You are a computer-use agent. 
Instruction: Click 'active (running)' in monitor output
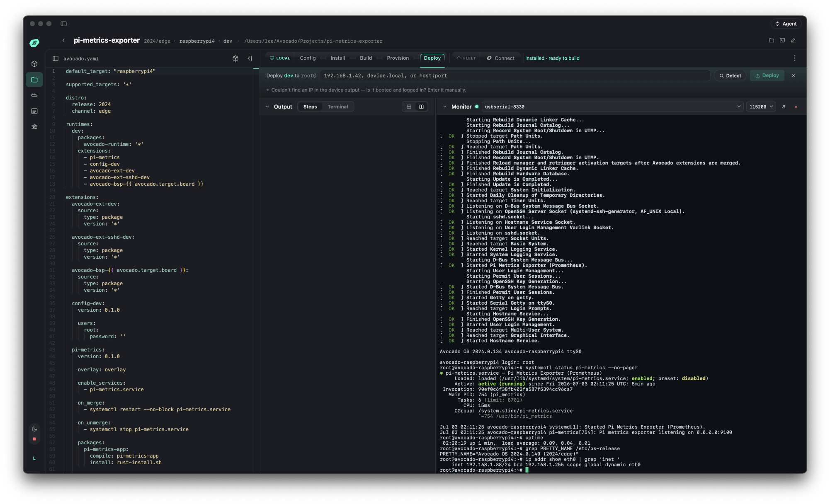pyautogui.click(x=501, y=384)
